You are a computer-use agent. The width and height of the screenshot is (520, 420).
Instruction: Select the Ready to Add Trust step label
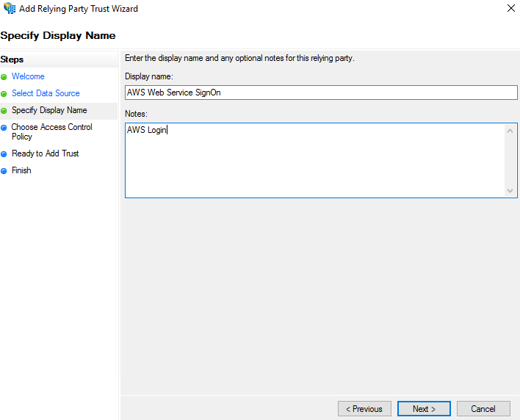click(x=45, y=153)
